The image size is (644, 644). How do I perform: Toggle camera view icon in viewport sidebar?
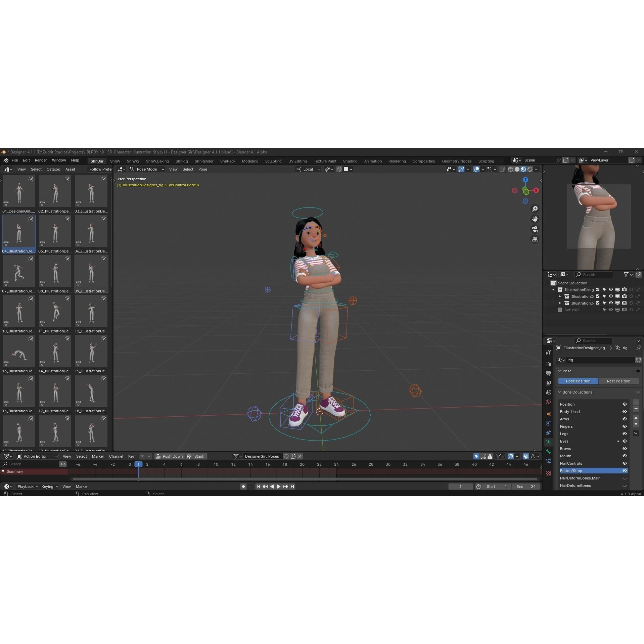point(535,229)
